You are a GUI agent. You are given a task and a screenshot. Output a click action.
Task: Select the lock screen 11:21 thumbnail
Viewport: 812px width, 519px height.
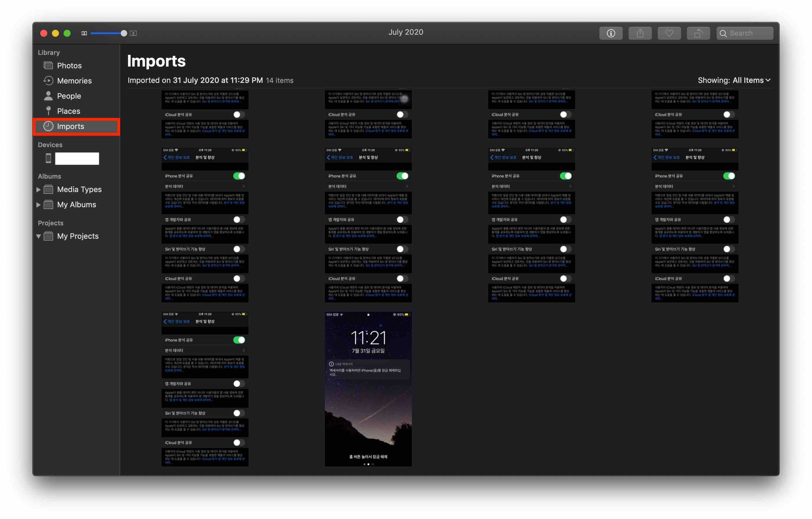pyautogui.click(x=368, y=389)
